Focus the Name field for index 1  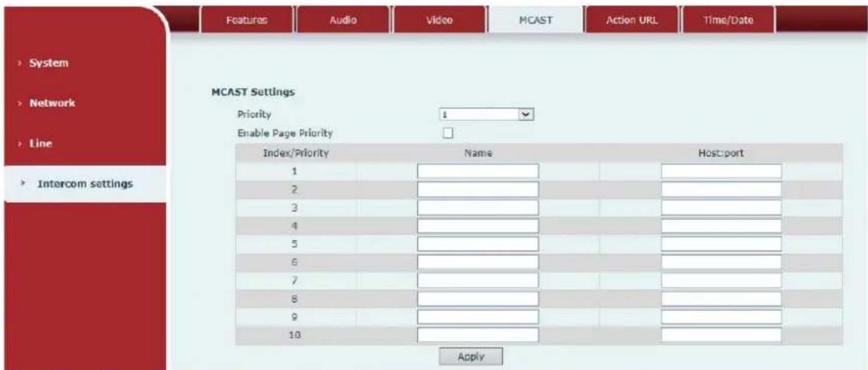pyautogui.click(x=478, y=171)
